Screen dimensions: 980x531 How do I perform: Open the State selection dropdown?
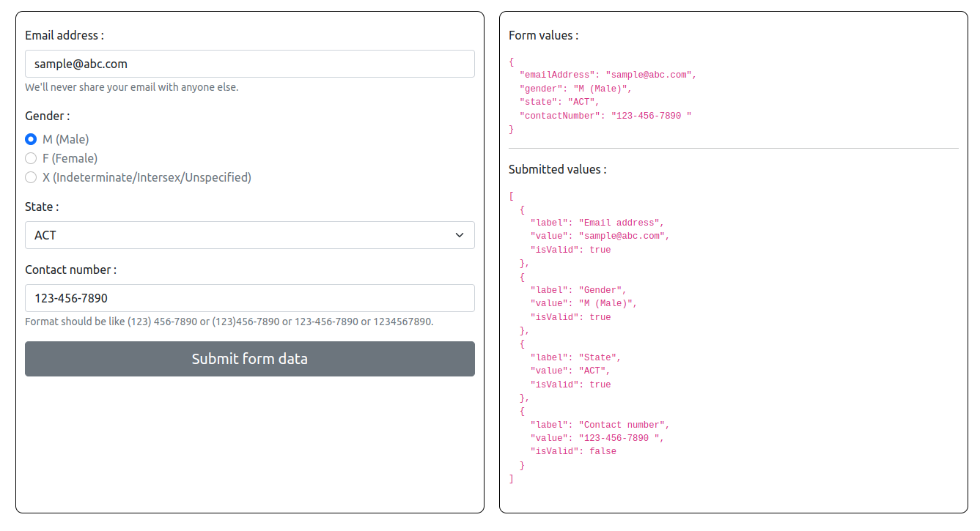coord(249,235)
